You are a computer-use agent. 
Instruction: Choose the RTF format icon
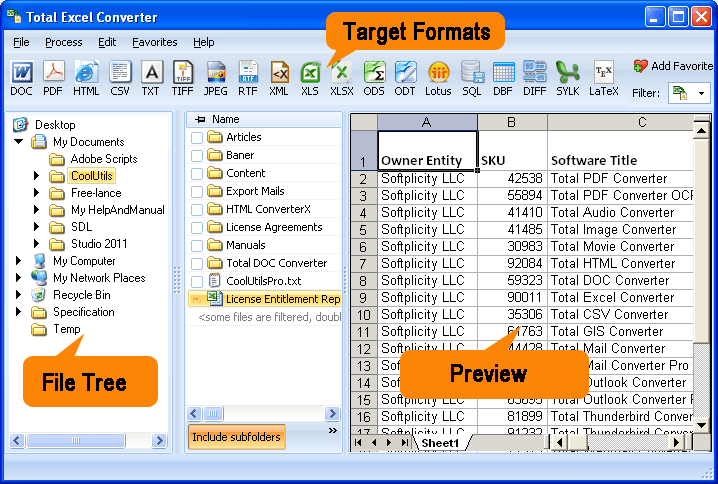coord(248,78)
